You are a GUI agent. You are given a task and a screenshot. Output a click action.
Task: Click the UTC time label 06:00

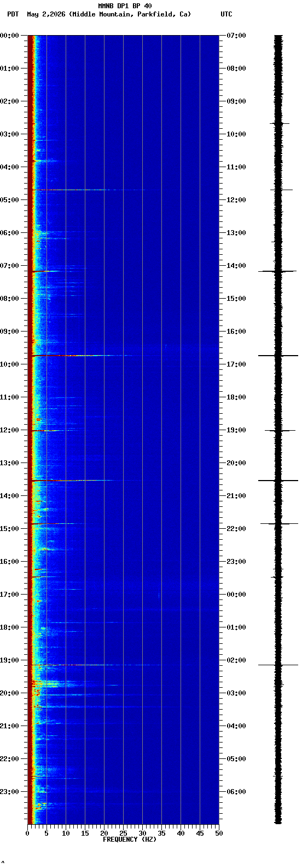(x=236, y=792)
